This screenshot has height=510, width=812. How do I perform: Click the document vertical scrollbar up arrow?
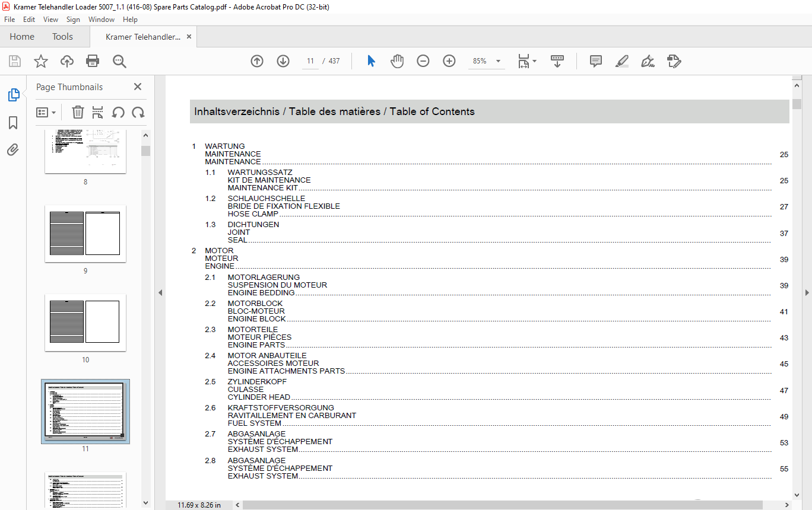(797, 87)
